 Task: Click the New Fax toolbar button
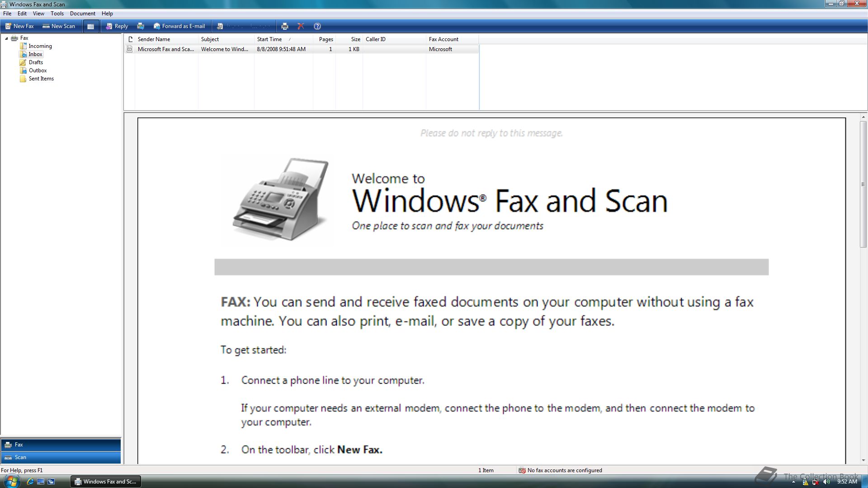click(19, 26)
